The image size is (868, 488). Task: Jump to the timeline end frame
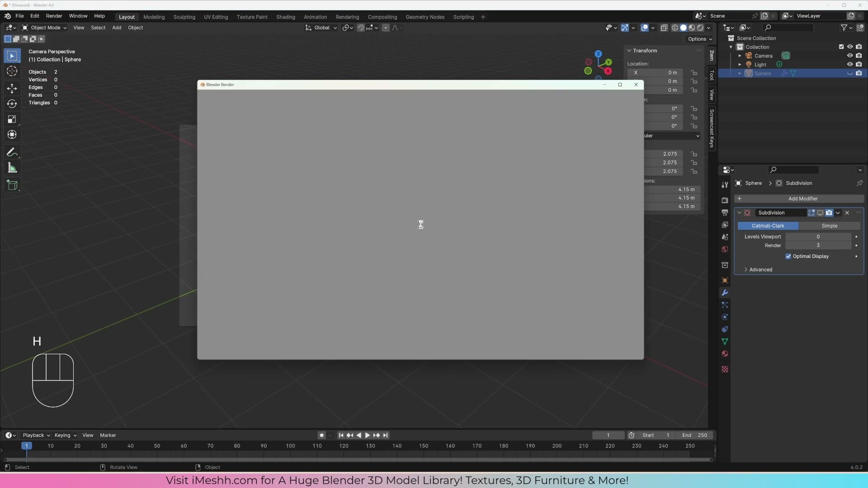tap(385, 435)
